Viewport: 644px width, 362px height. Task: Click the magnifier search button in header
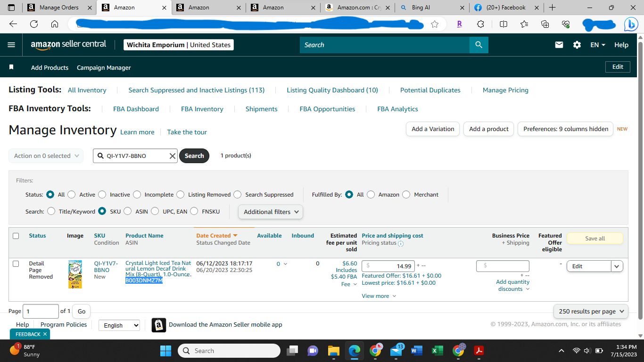click(x=479, y=45)
